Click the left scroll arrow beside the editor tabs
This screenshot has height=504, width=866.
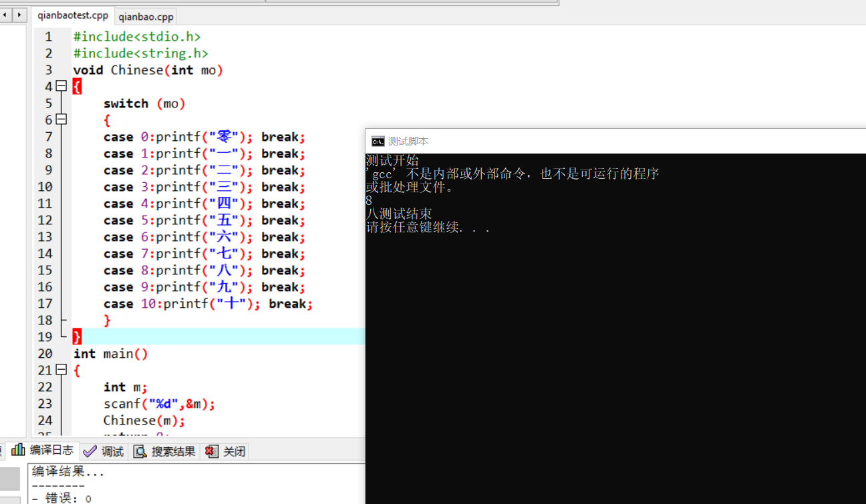pyautogui.click(x=6, y=14)
